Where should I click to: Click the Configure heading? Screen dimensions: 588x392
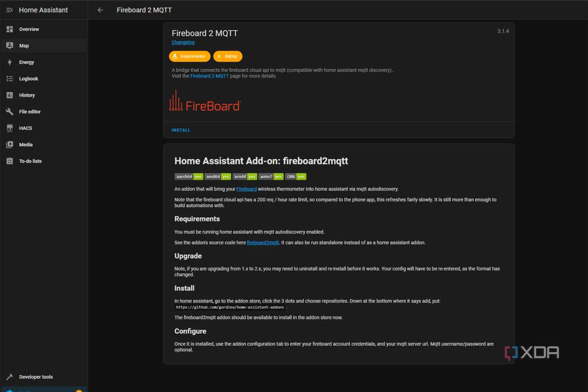[x=190, y=331]
